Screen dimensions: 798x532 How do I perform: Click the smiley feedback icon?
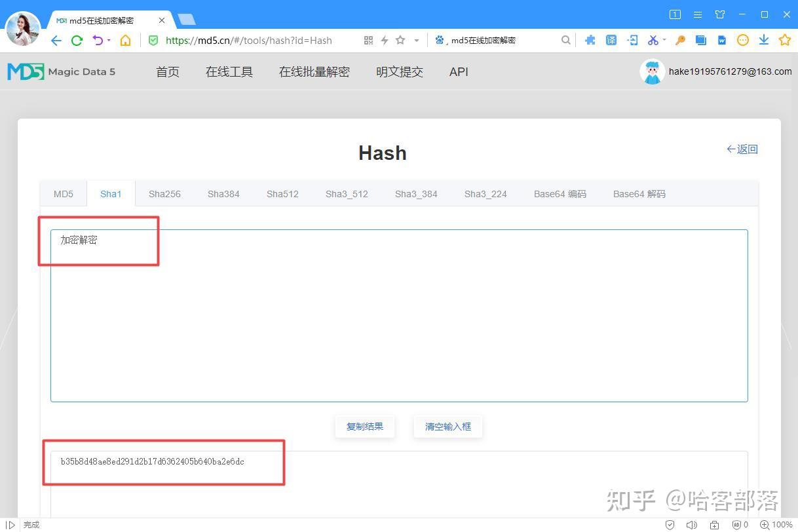742,40
